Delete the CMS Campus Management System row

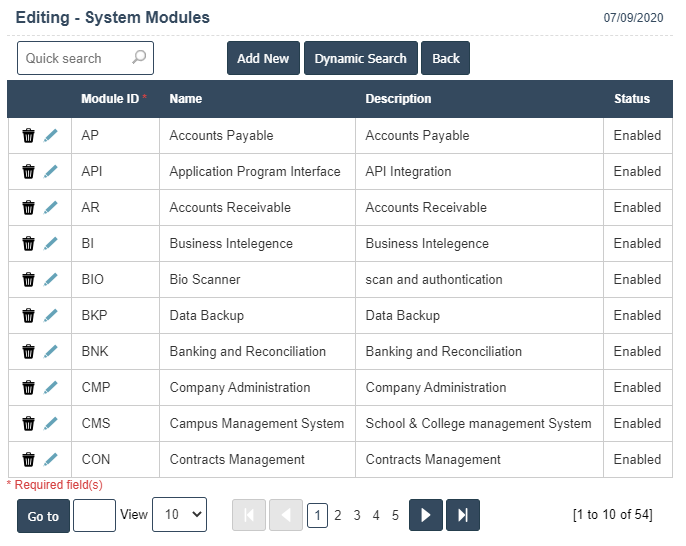[28, 424]
